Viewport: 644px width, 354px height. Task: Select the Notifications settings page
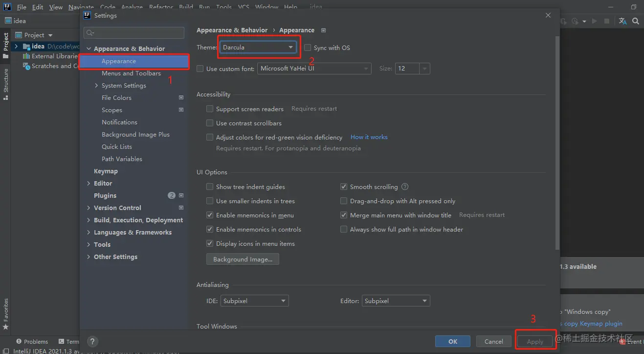coord(119,122)
